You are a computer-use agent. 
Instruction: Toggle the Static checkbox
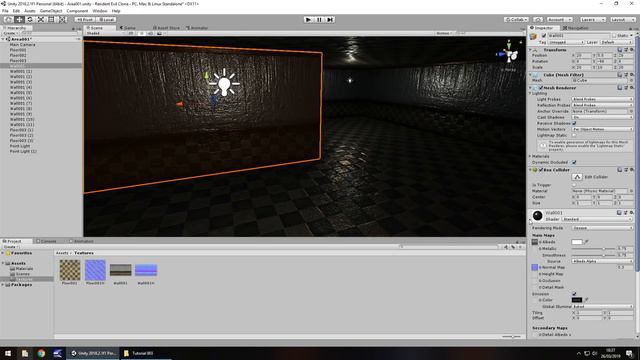(x=614, y=36)
